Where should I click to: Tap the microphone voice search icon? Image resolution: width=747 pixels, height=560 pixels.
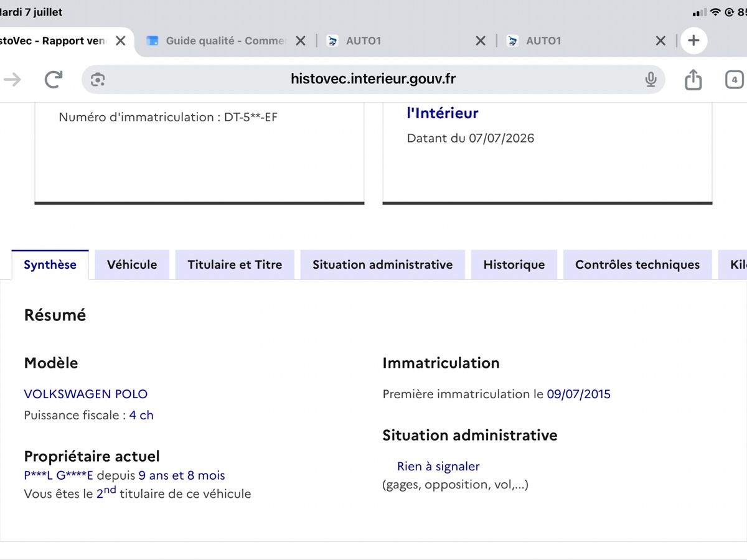coord(651,80)
